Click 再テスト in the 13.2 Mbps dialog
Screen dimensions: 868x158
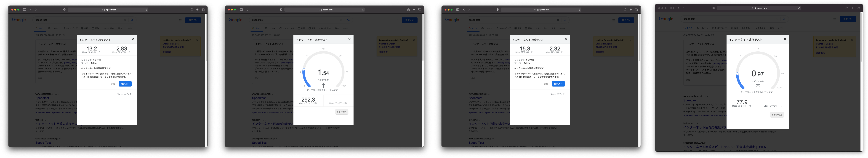[125, 84]
